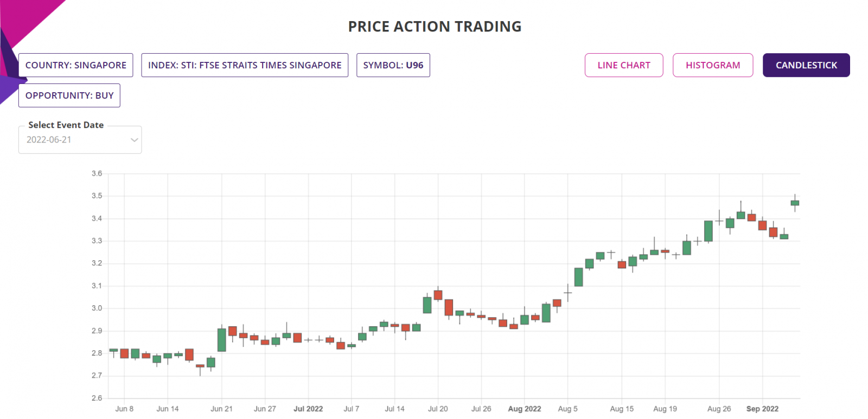Click the Price Action Trading heading
This screenshot has height=419, width=868.
[435, 27]
